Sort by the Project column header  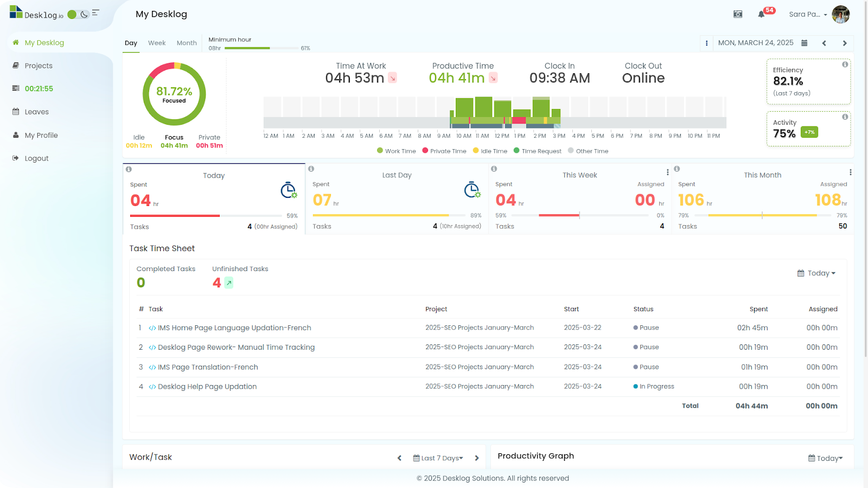pos(436,309)
